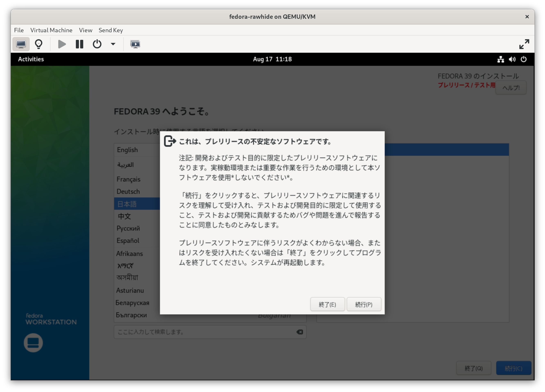Switch VM viewer to fullscreen
The height and width of the screenshot is (392, 545).
pyautogui.click(x=524, y=44)
